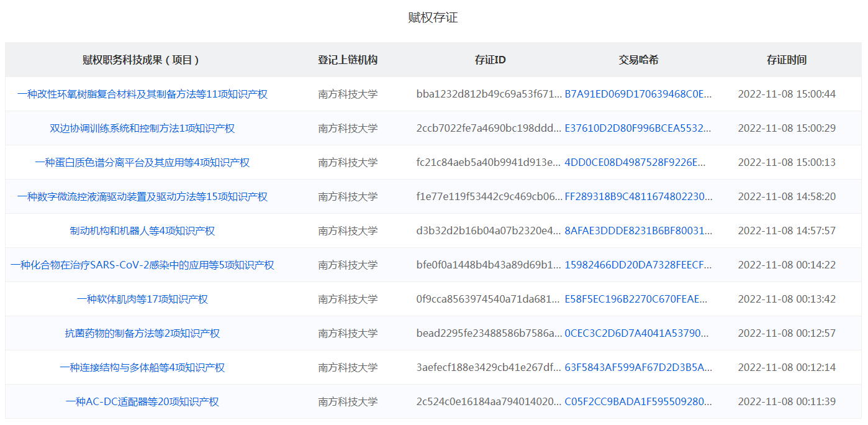Open 抗菌药物的制备方法等2项知识产权 link
Screen dimensions: 868x425
(x=142, y=334)
